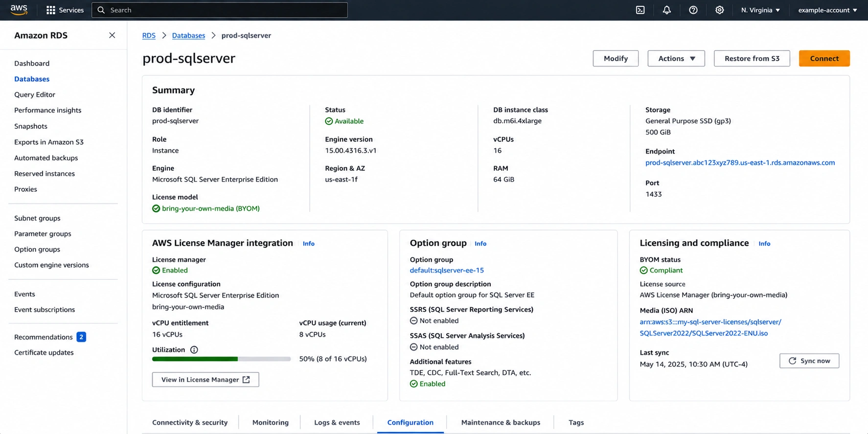Switch to Logs & events tab
Image resolution: width=868 pixels, height=434 pixels.
(x=337, y=422)
